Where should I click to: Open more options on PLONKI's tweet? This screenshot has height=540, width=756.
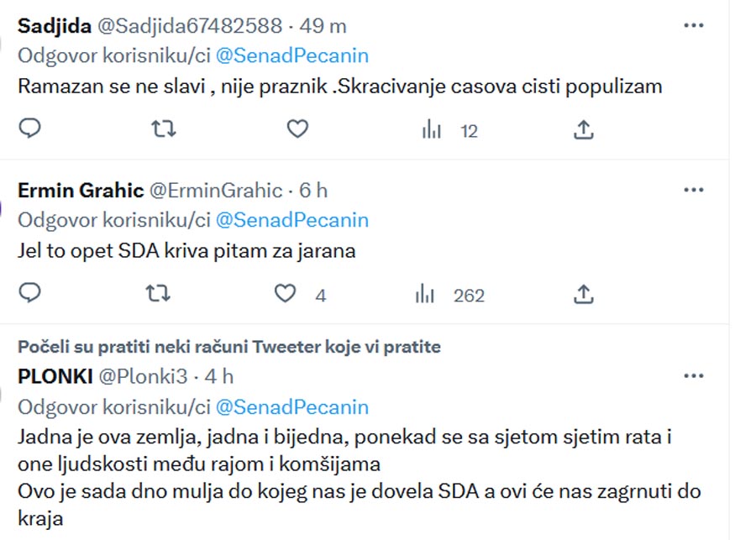(x=694, y=375)
